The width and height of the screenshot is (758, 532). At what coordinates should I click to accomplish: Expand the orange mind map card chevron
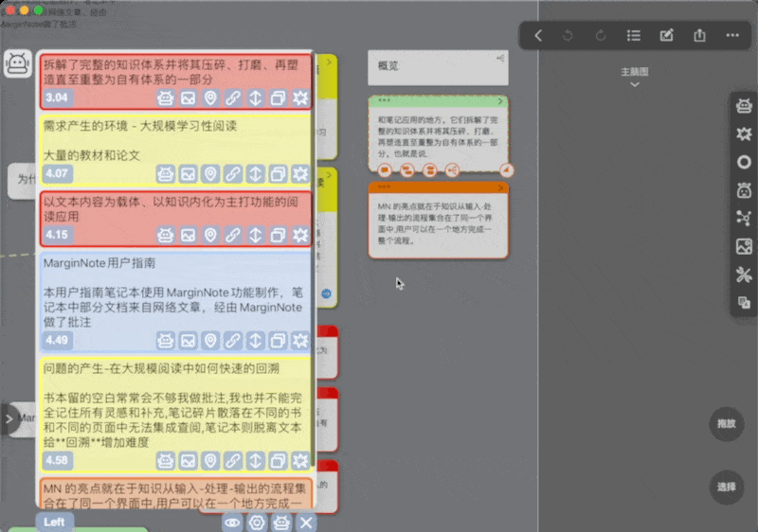[x=500, y=187]
